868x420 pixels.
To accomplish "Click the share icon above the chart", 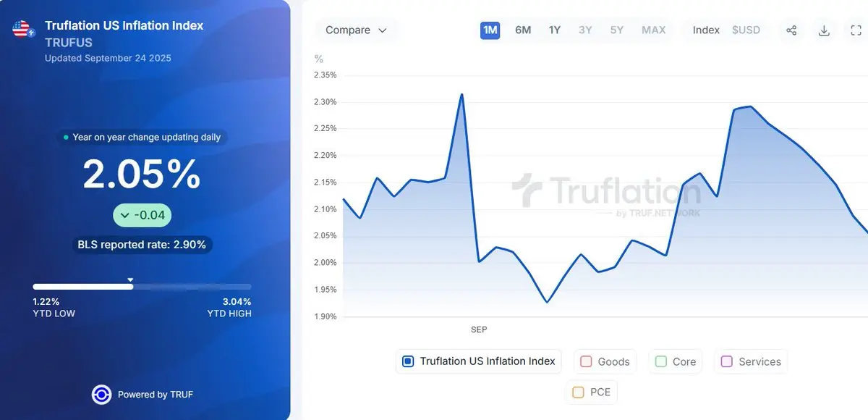I will click(791, 30).
